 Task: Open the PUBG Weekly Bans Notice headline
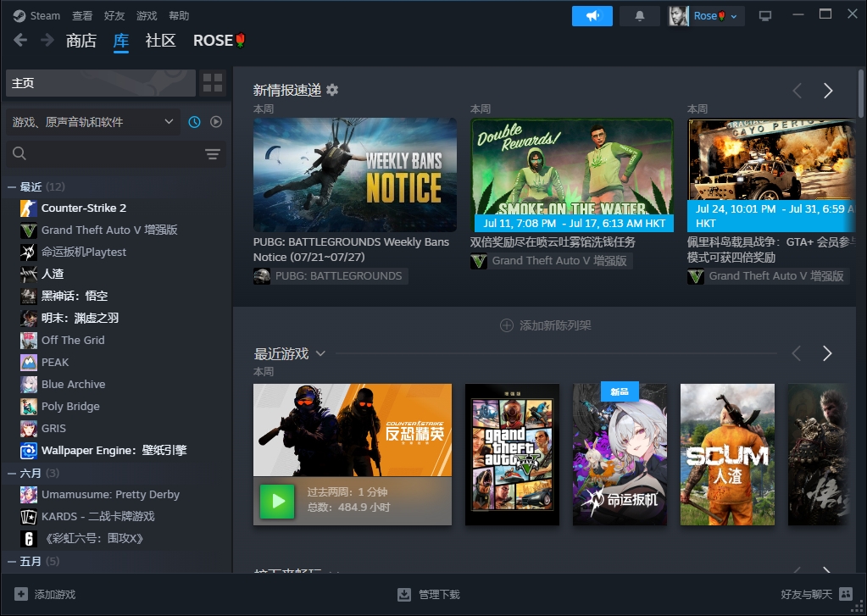(x=351, y=249)
